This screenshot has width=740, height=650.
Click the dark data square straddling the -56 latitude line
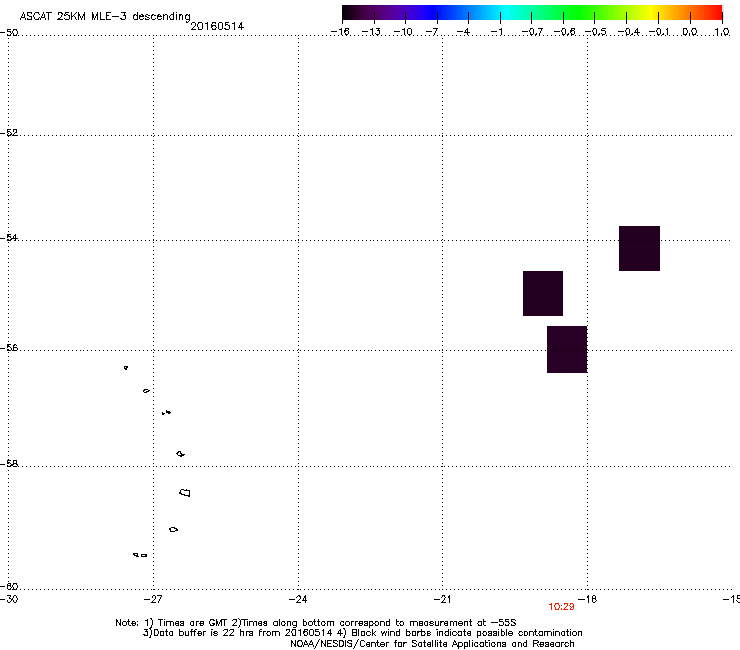tap(567, 349)
